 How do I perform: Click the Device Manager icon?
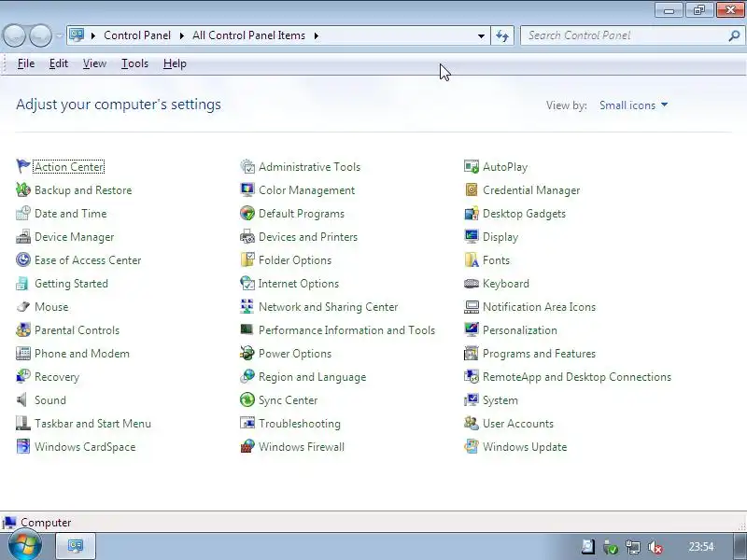click(x=22, y=236)
